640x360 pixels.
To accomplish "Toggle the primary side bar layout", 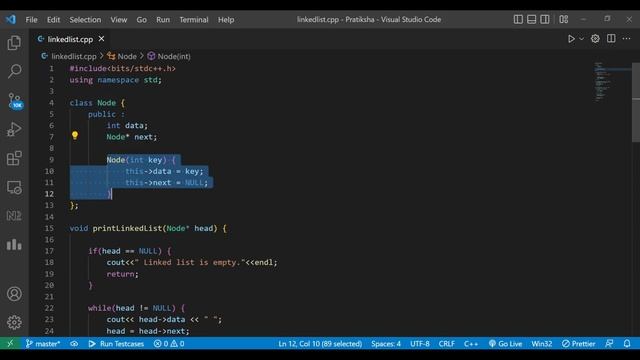I will pos(518,19).
